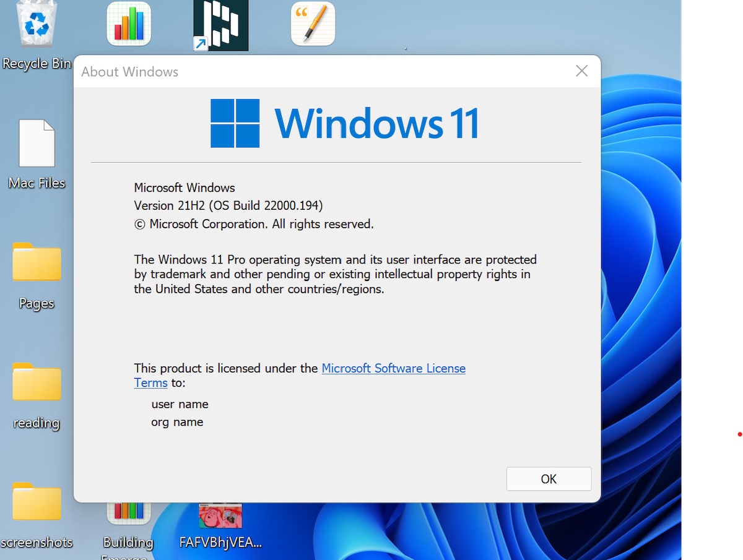
Task: Open the Microsoft Software License Terms link
Action: point(393,368)
